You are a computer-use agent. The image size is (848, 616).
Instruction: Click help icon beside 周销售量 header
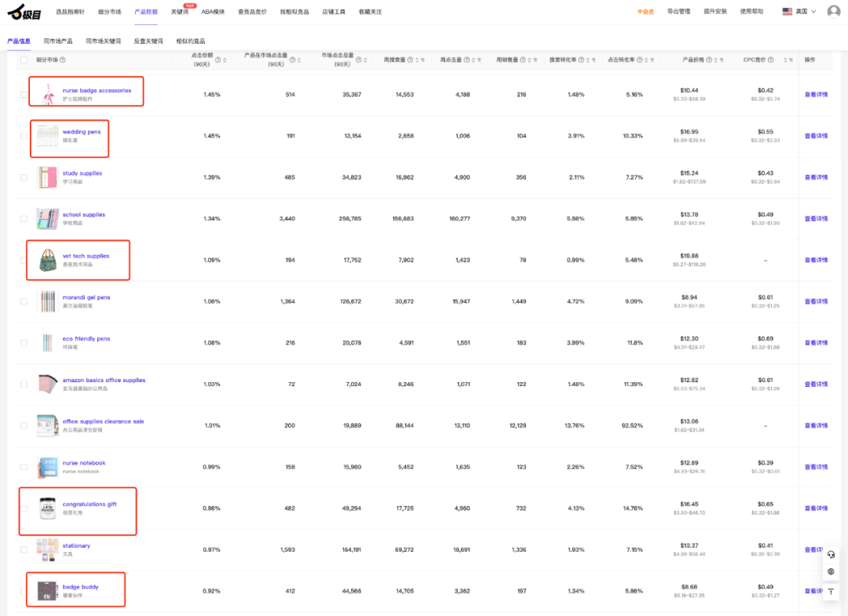point(523,60)
